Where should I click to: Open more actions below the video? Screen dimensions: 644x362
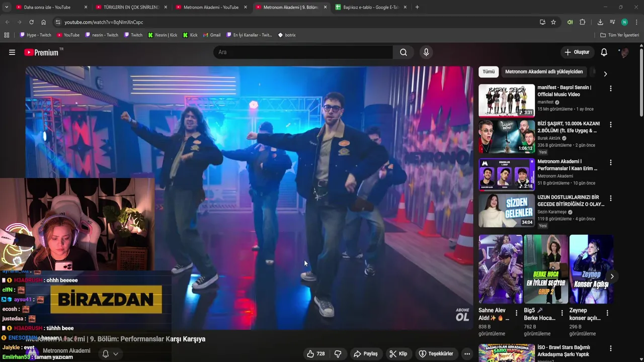coord(467,354)
